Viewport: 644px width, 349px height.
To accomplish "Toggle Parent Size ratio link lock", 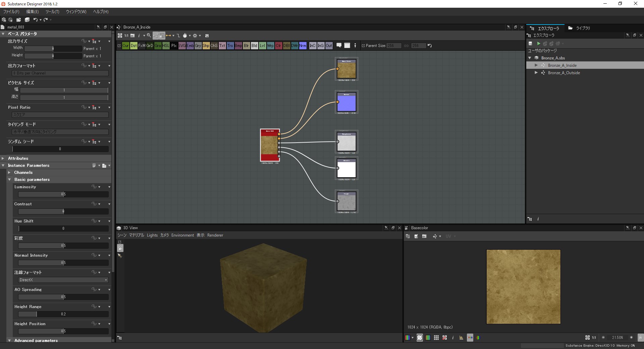I will 406,46.
